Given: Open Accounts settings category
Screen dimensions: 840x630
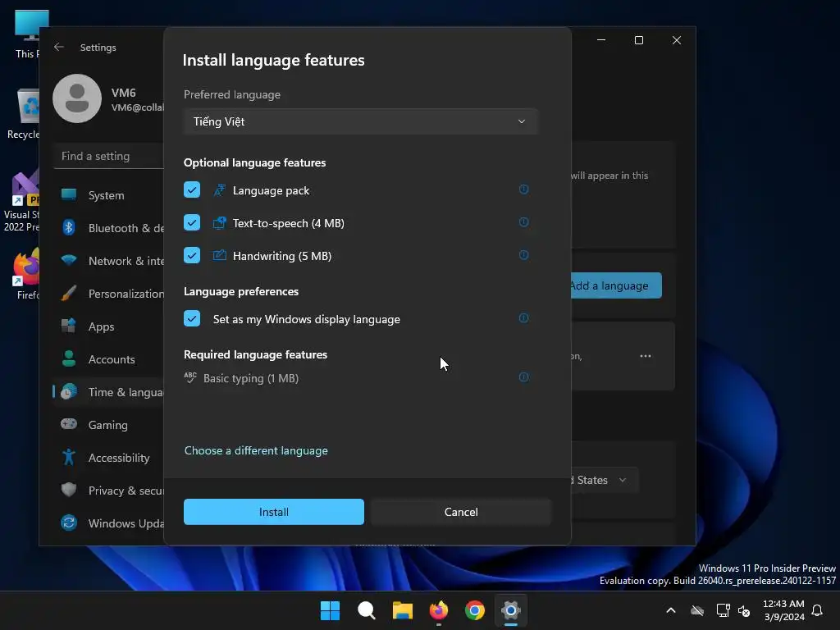Looking at the screenshot, I should tap(110, 359).
